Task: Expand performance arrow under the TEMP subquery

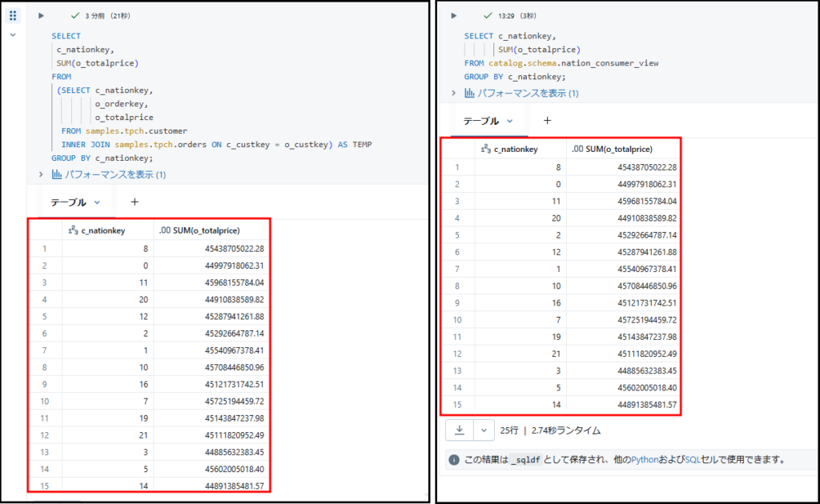Action: 42,174
